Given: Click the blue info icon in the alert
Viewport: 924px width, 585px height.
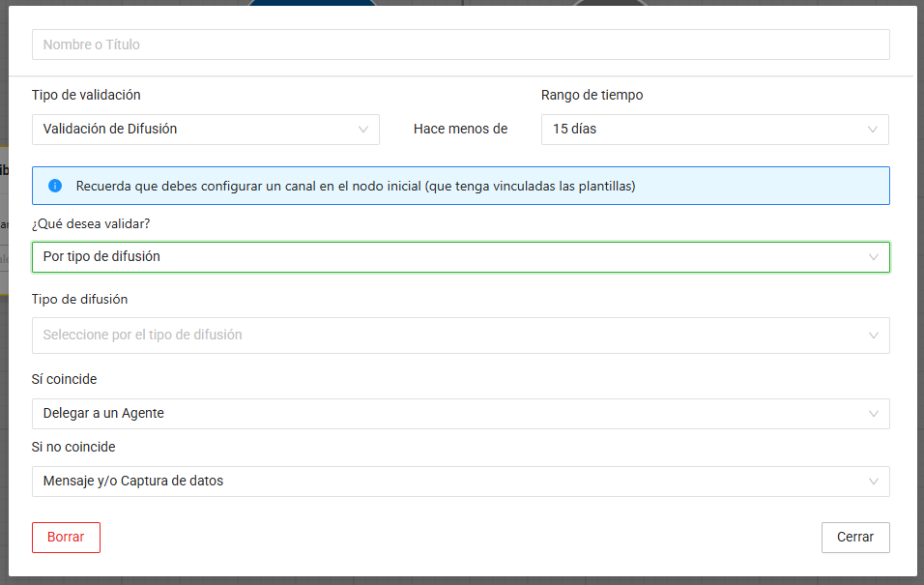Looking at the screenshot, I should [55, 186].
